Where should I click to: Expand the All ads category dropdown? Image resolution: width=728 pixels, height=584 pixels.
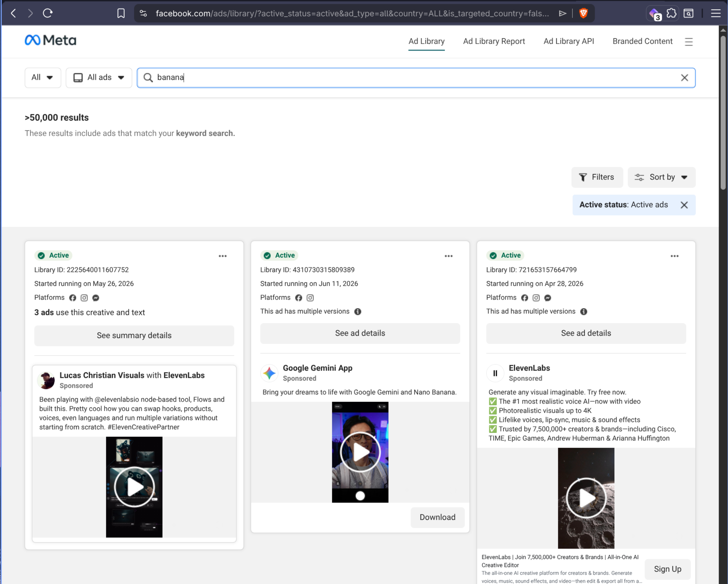99,78
